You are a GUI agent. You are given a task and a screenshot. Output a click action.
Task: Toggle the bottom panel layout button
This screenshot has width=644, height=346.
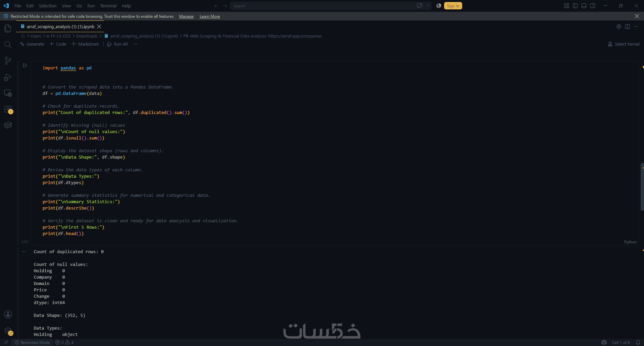584,6
